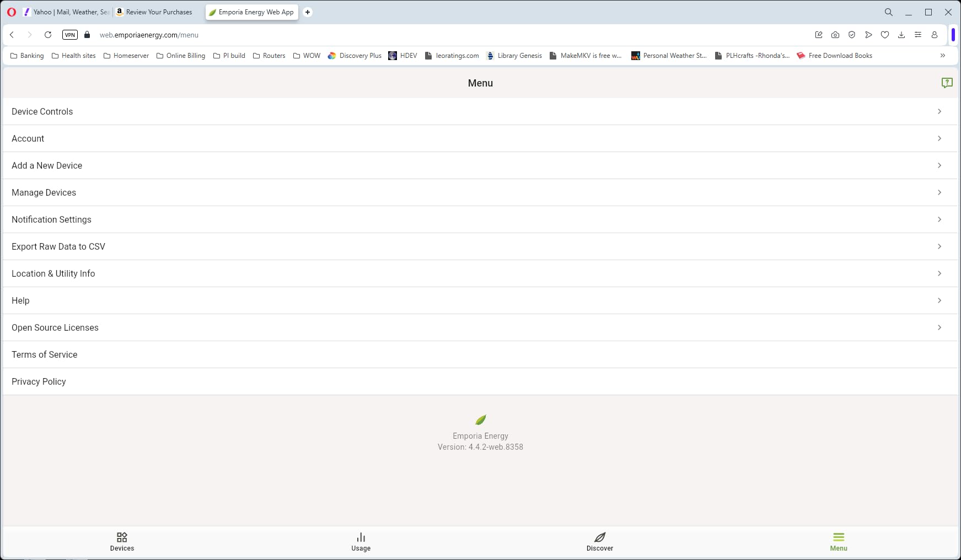Open the Account menu entry
The height and width of the screenshot is (560, 961).
[x=480, y=138]
